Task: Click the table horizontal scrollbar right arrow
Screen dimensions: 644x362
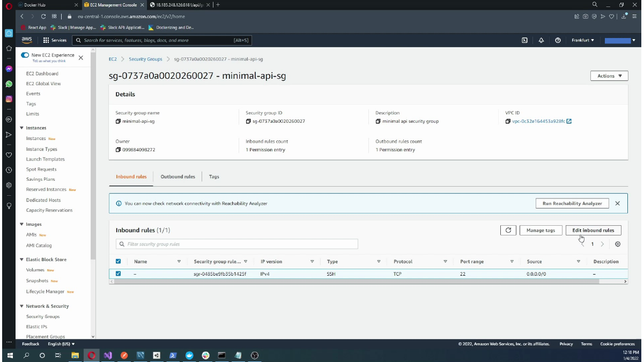Action: [625, 281]
